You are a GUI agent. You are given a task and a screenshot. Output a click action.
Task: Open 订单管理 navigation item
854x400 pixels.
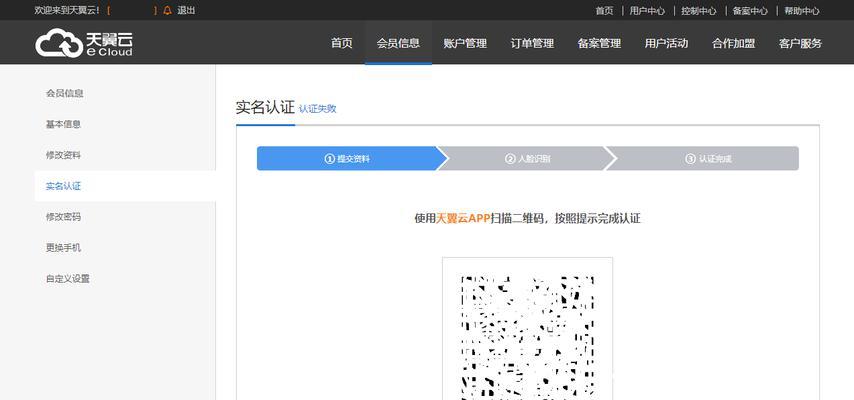click(x=532, y=43)
